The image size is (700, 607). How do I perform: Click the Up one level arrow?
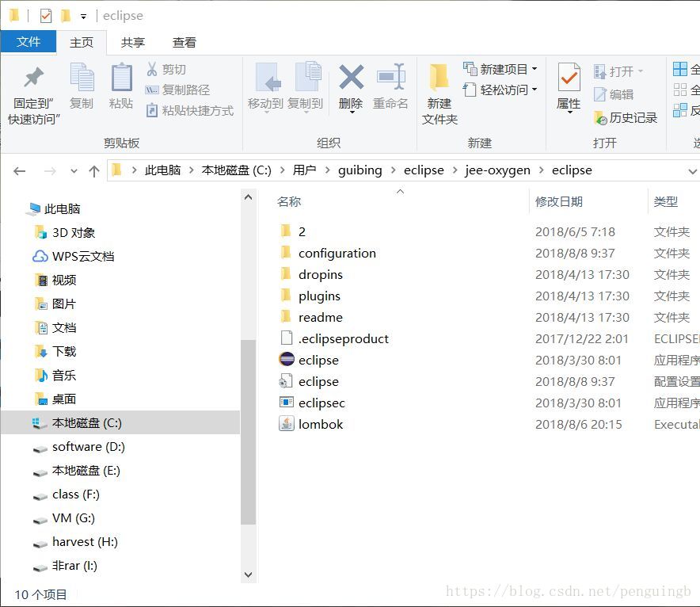pos(93,171)
